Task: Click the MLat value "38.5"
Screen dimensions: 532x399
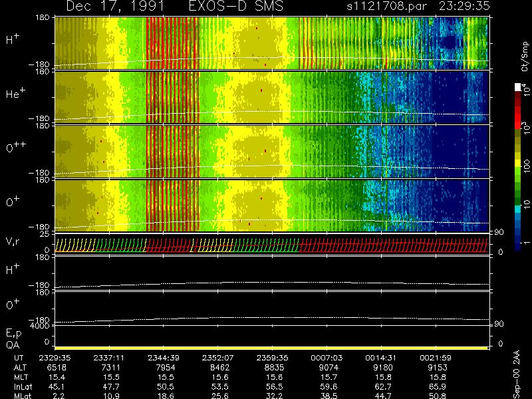Action: [329, 396]
